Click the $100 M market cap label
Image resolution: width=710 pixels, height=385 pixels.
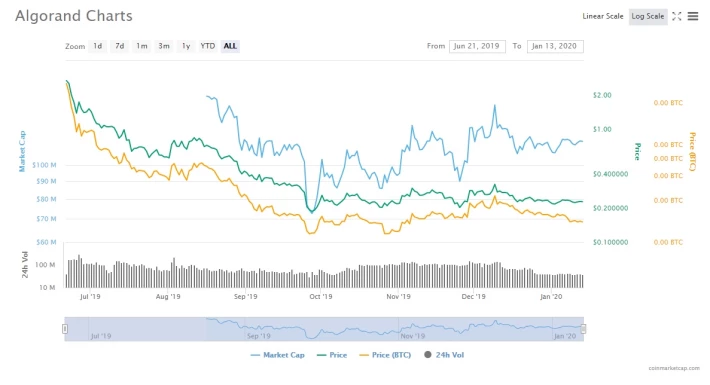(44, 165)
